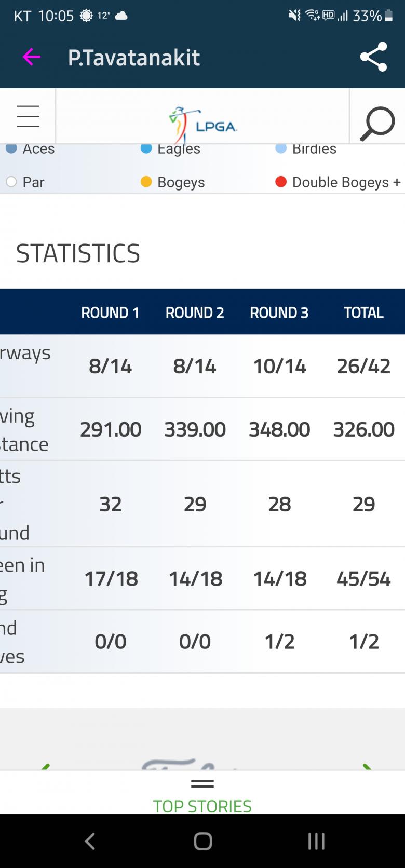Select the Round 3 column header

pos(279,313)
